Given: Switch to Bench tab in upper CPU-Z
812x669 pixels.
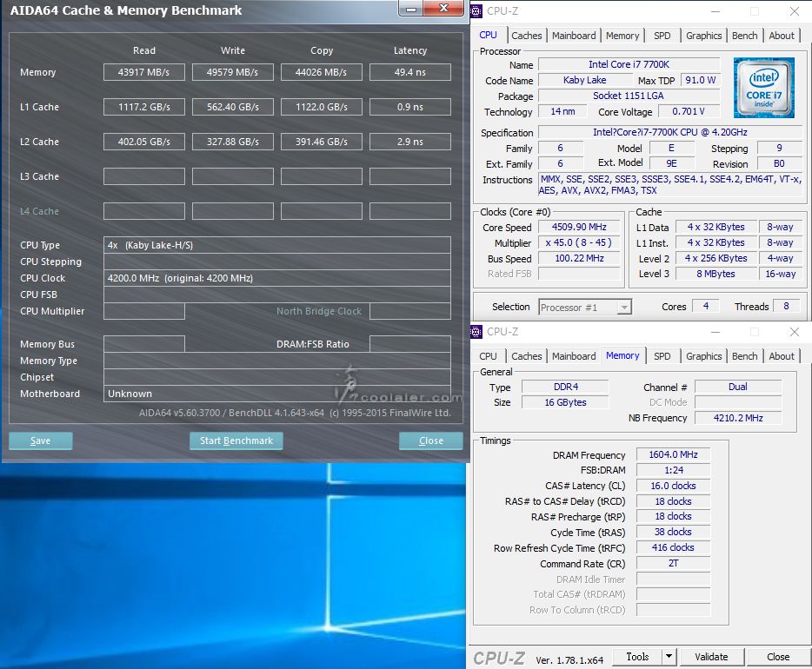Looking at the screenshot, I should click(745, 36).
